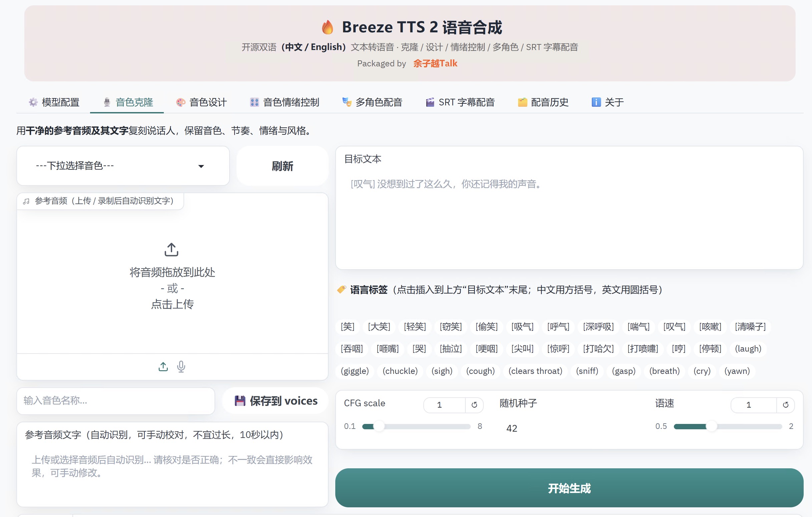The height and width of the screenshot is (517, 812).
Task: Insert the [轻笑] tag
Action: 415,327
